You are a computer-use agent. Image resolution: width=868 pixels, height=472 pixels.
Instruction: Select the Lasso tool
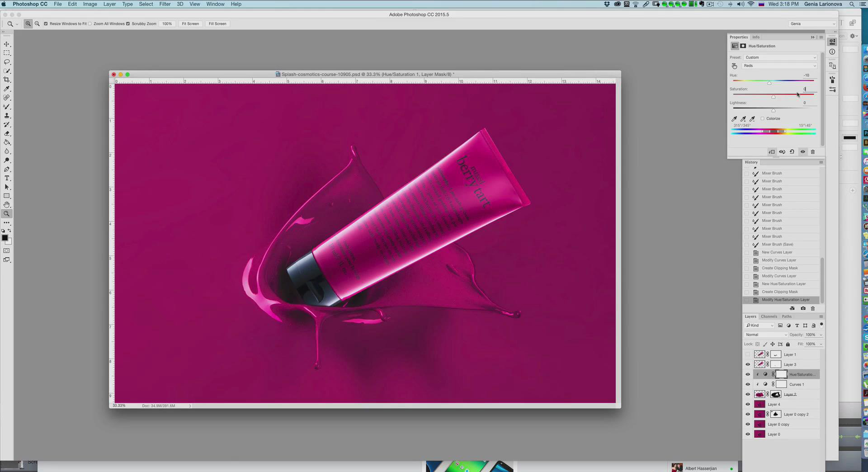click(7, 62)
